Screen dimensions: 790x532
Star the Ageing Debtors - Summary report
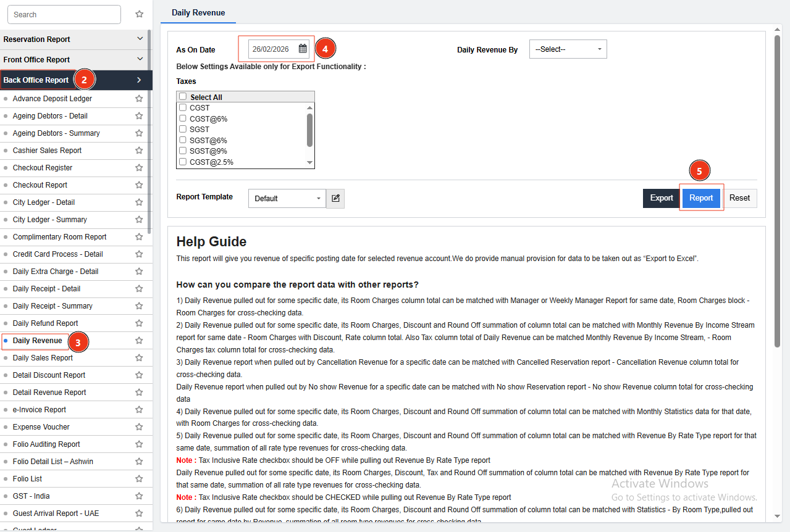click(139, 133)
